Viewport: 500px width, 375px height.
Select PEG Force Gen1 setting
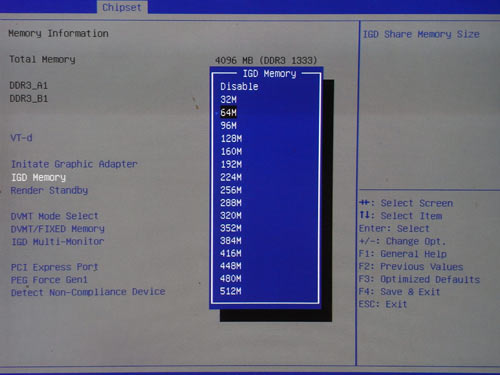click(49, 280)
